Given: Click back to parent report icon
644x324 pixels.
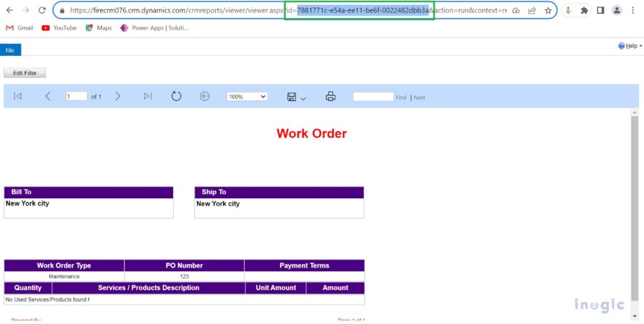Looking at the screenshot, I should click(204, 96).
